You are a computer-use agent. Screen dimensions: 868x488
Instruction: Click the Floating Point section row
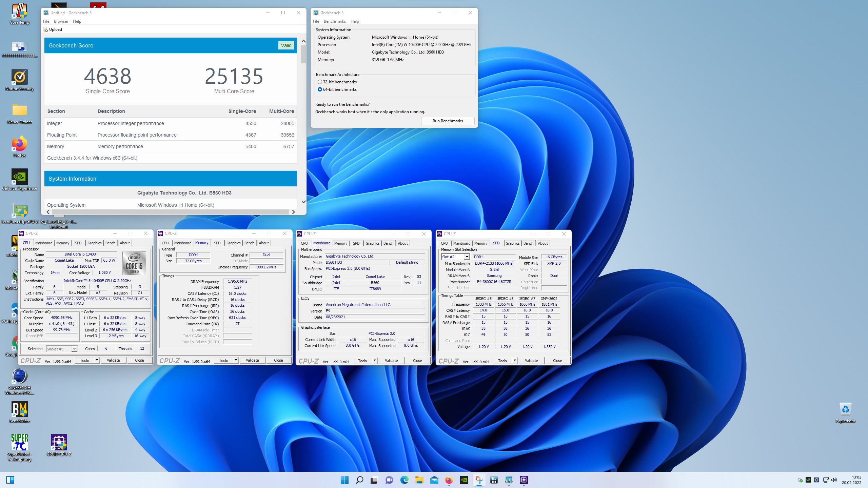(x=171, y=135)
